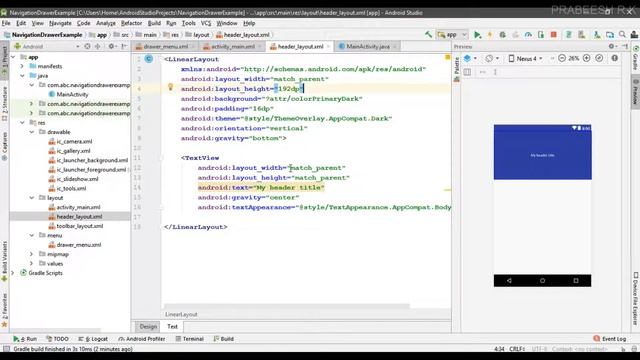The image size is (640, 360).
Task: Open the VCS menu
Action: pyautogui.click(x=206, y=23)
